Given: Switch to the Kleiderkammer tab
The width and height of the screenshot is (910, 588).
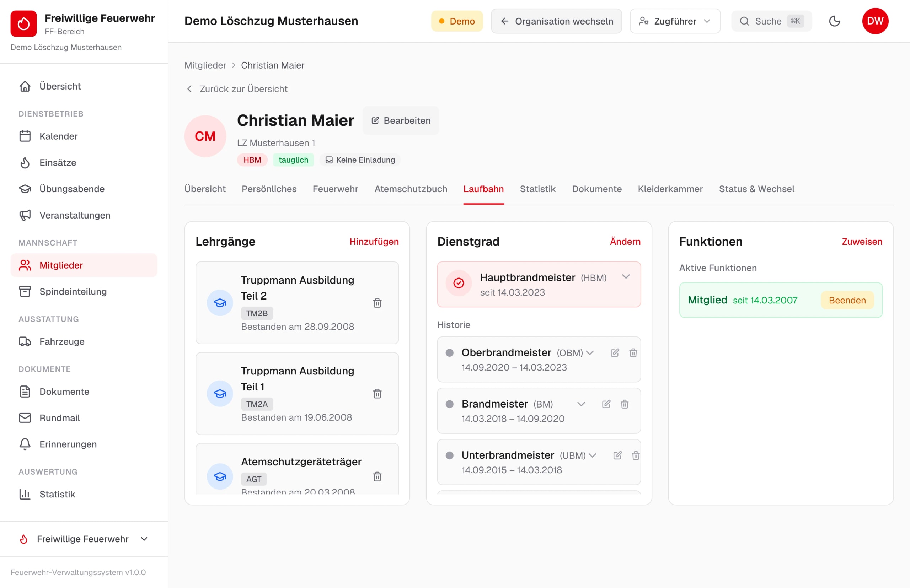Looking at the screenshot, I should [670, 189].
